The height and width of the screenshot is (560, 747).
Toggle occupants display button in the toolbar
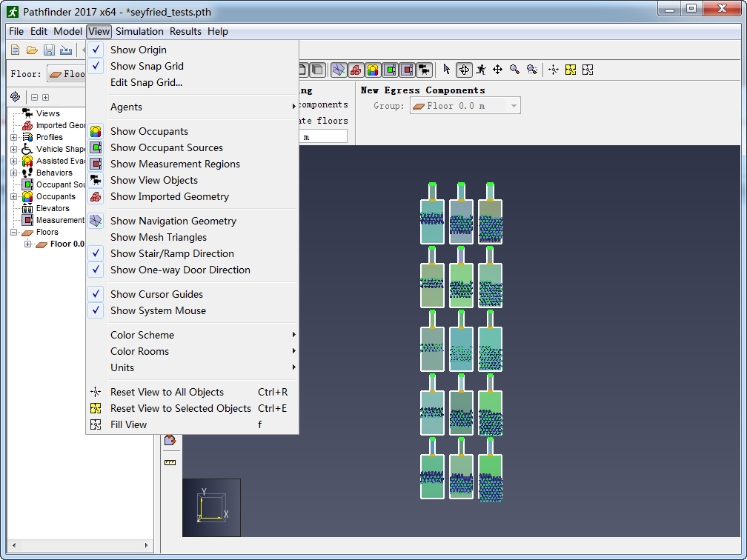(x=373, y=70)
